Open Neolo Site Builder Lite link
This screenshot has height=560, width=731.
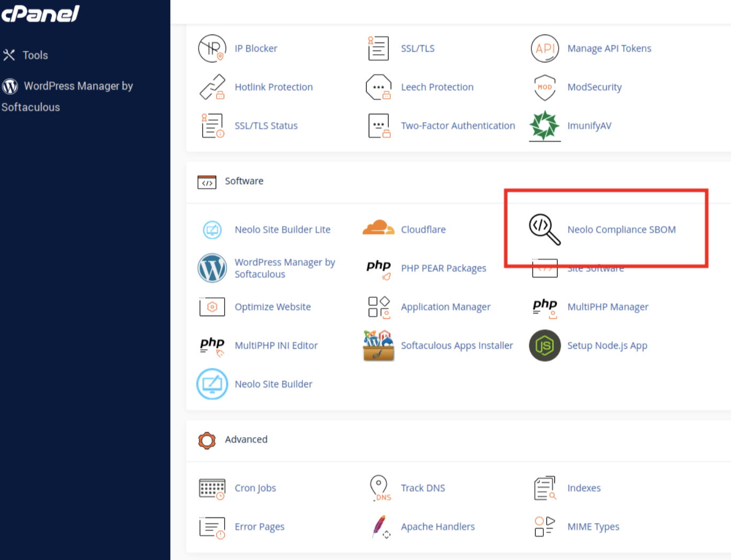click(283, 229)
